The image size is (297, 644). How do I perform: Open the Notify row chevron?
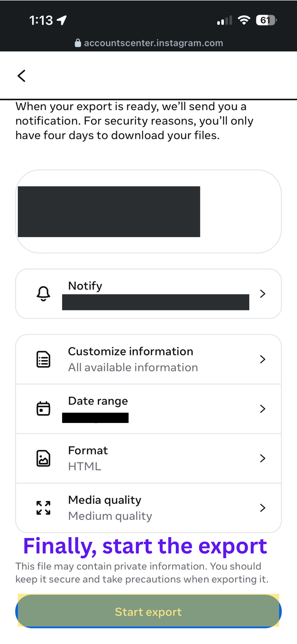tap(263, 294)
